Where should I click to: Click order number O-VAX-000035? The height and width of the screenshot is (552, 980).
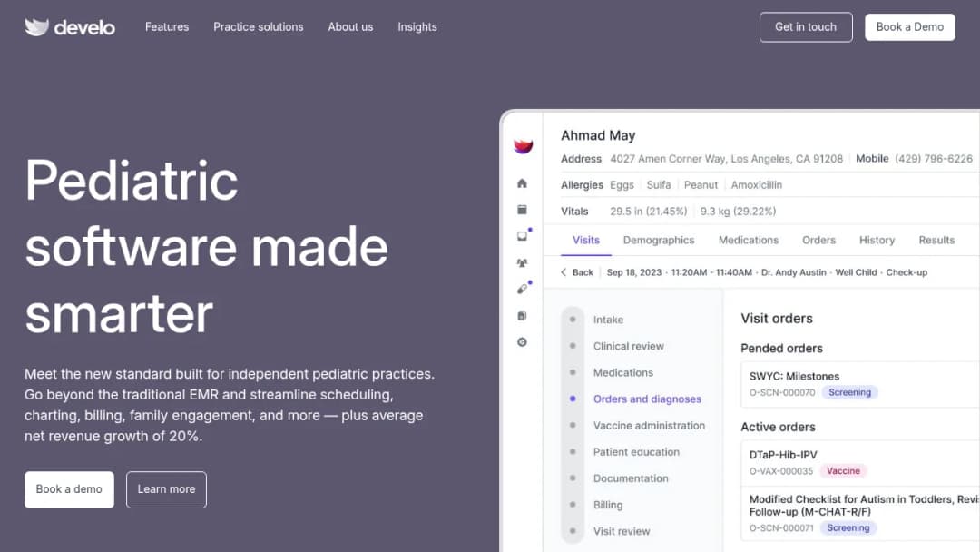(x=780, y=471)
